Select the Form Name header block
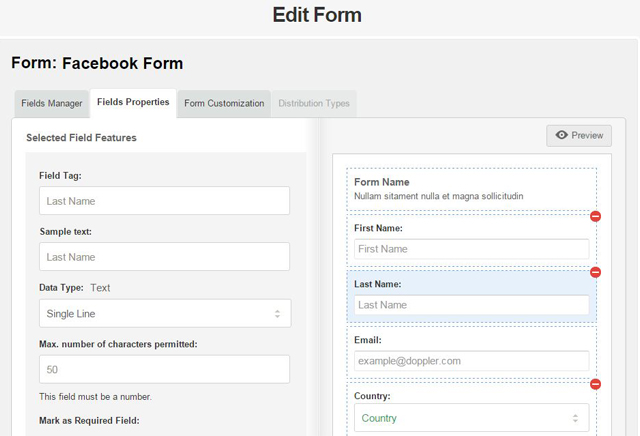 [x=471, y=189]
